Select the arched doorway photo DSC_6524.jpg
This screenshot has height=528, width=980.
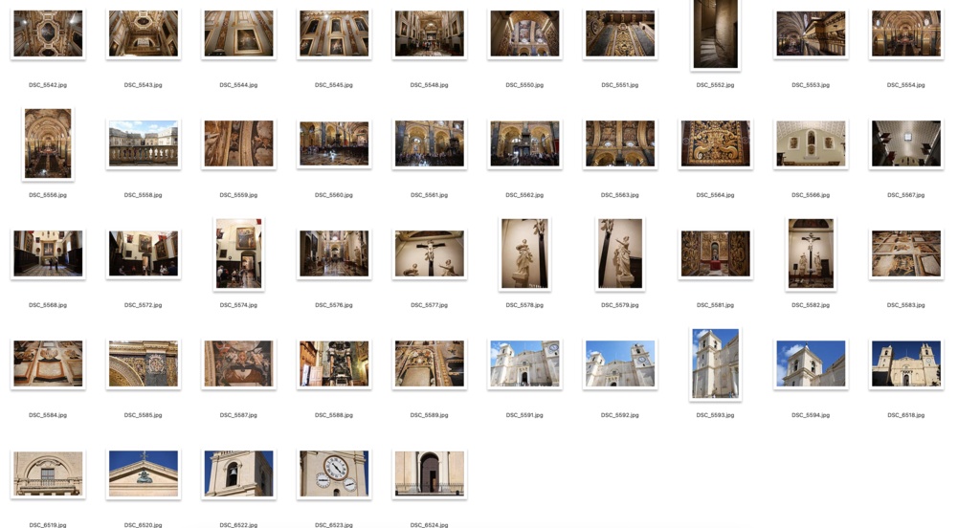(430, 473)
